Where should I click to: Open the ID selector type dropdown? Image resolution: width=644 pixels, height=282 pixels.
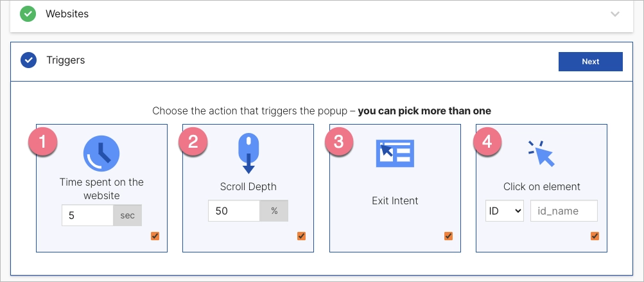505,211
